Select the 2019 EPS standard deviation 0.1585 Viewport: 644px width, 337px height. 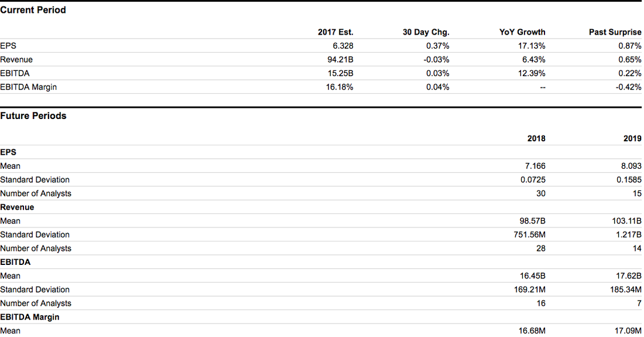(x=629, y=180)
